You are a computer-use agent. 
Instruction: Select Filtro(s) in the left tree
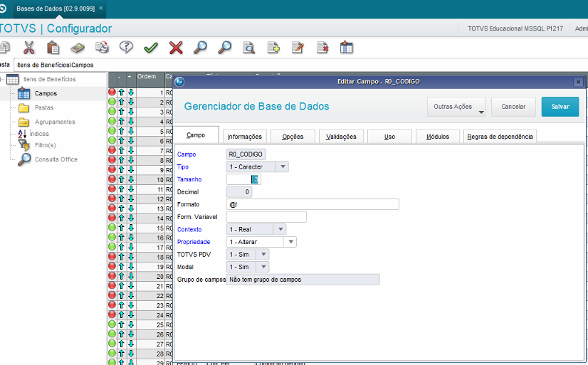[45, 145]
